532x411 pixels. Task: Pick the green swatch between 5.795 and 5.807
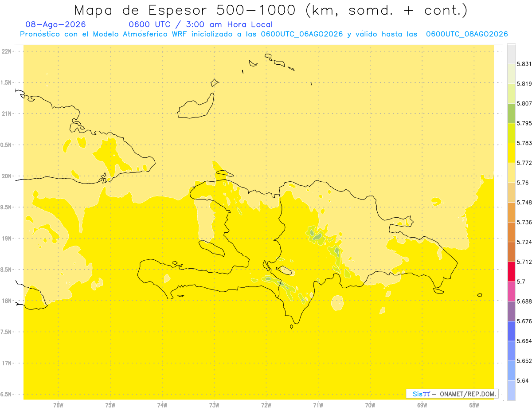click(511, 113)
